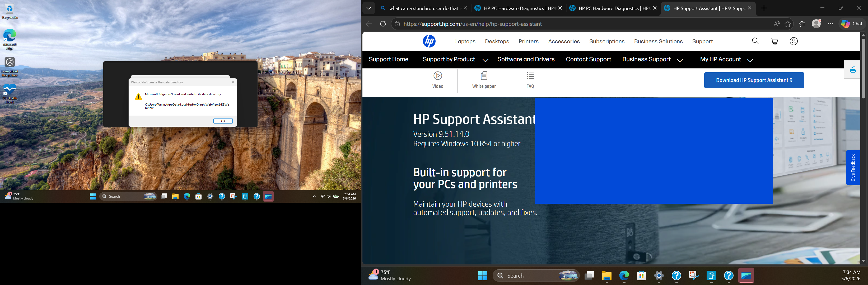Click Download HP Support Assistant 9 button
The image size is (868, 285).
(754, 80)
